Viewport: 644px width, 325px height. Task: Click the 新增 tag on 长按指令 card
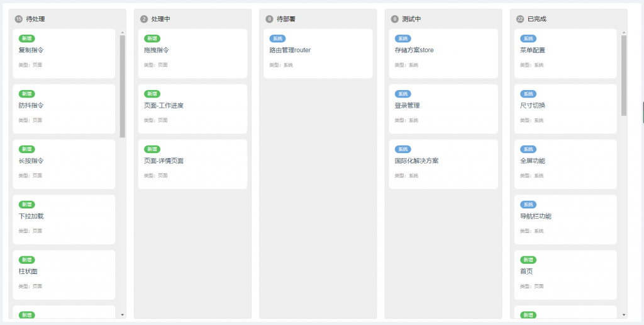point(26,149)
